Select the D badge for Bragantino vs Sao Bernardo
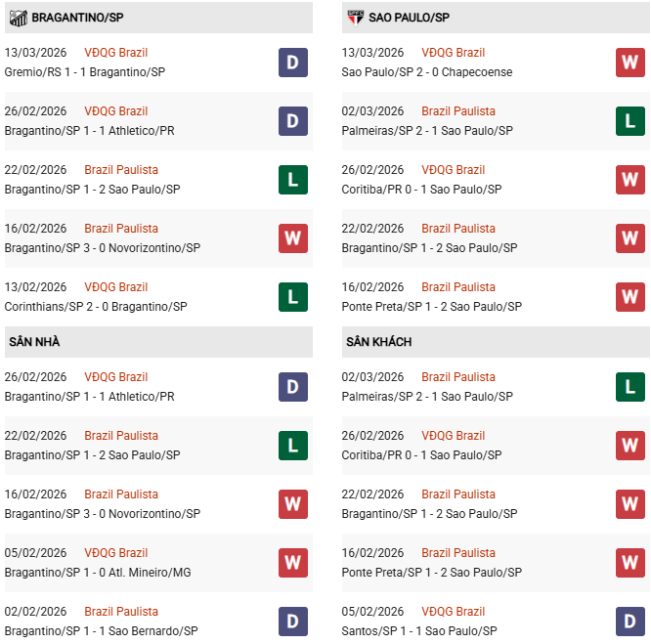The height and width of the screenshot is (644, 651). (292, 622)
